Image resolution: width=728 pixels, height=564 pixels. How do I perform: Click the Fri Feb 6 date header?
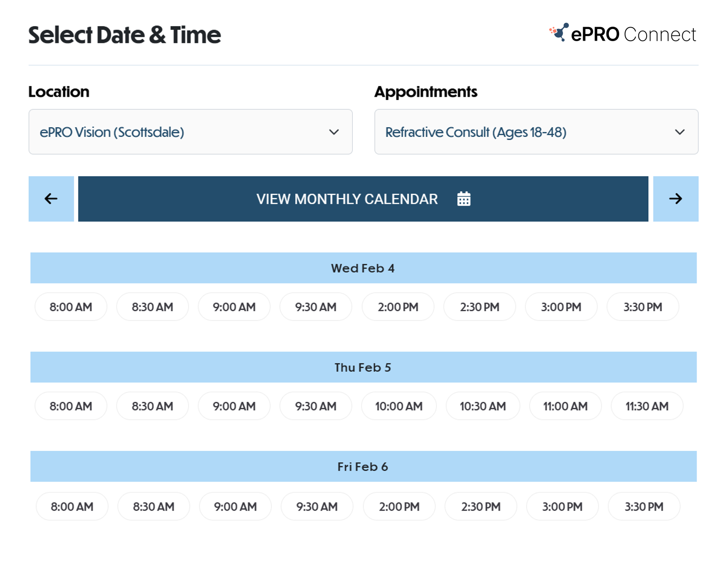coord(363,466)
